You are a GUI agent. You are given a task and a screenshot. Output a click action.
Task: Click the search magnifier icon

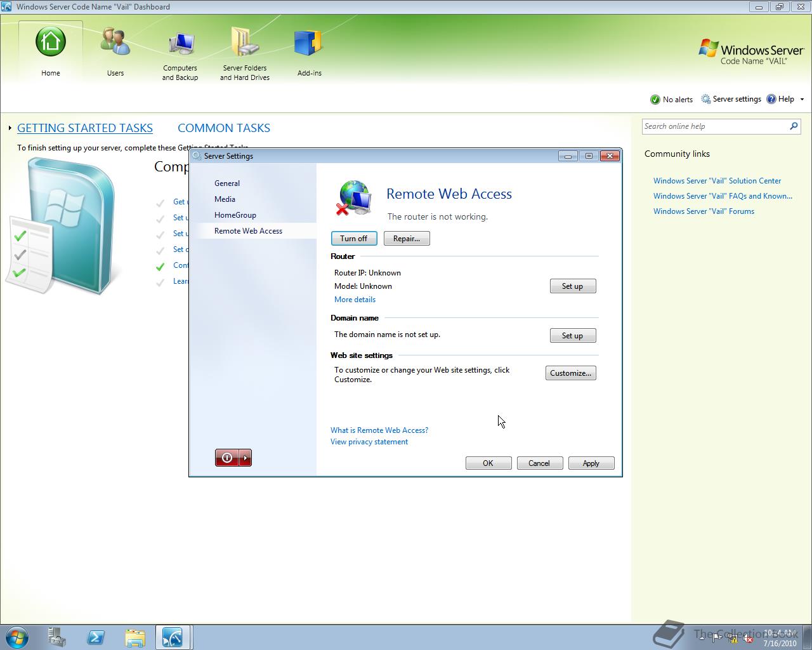[793, 126]
